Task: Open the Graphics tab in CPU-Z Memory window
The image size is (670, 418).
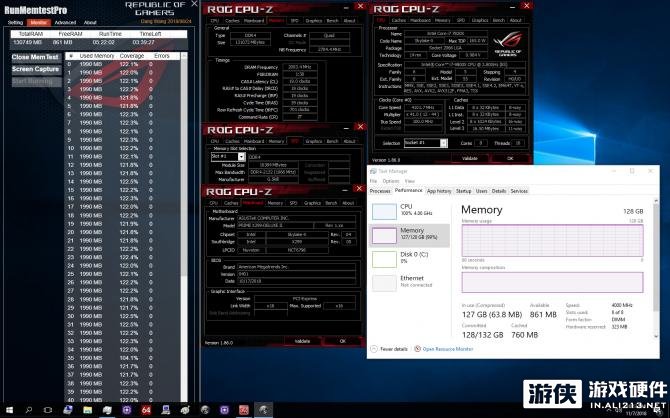Action: [x=314, y=21]
